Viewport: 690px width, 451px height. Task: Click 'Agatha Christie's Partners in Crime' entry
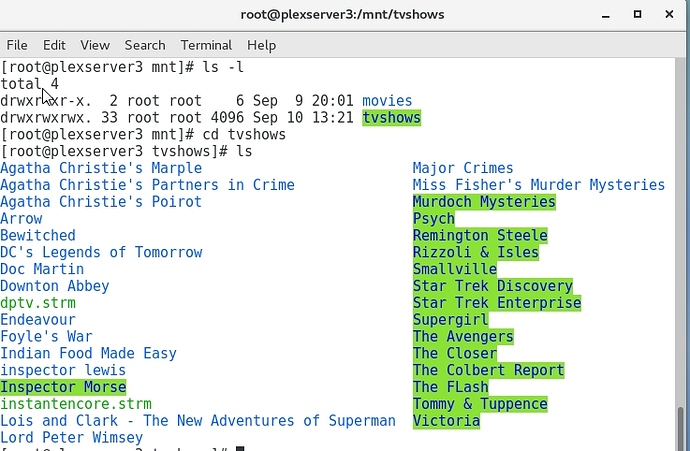[x=147, y=185]
